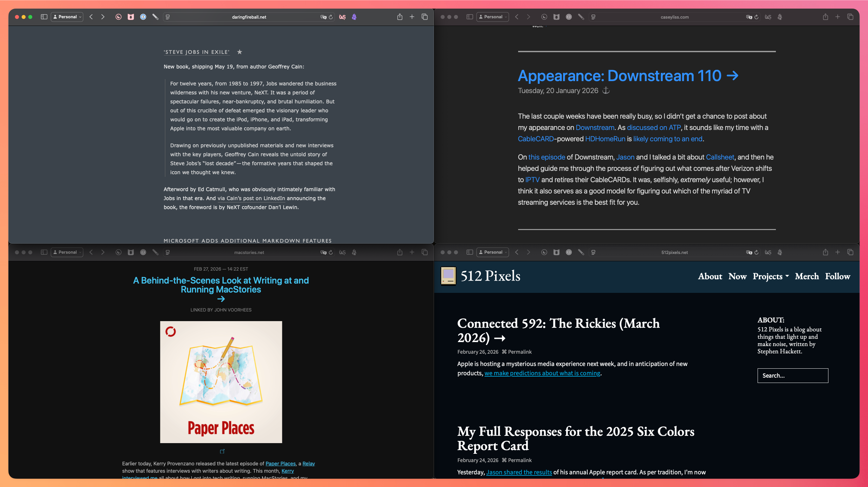This screenshot has width=868, height=487.
Task: Follow the 'we make predictions about what is coming' link
Action: coord(542,373)
